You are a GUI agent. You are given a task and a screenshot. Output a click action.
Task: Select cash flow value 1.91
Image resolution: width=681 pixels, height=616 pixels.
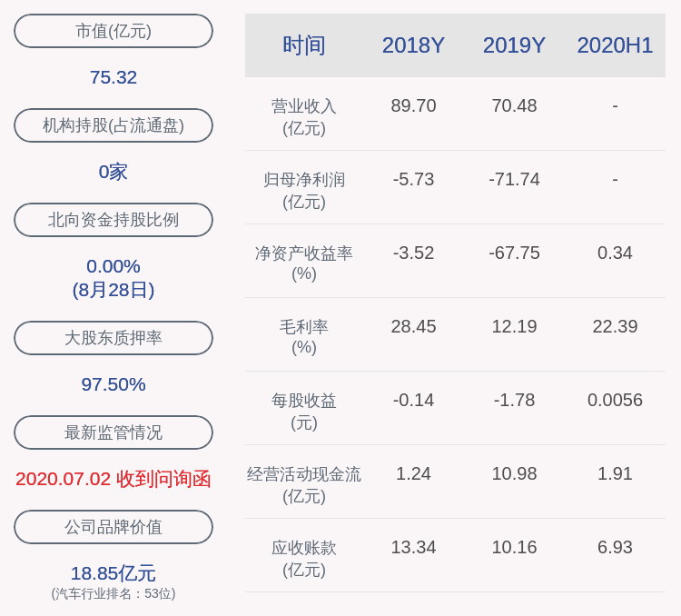(x=615, y=473)
